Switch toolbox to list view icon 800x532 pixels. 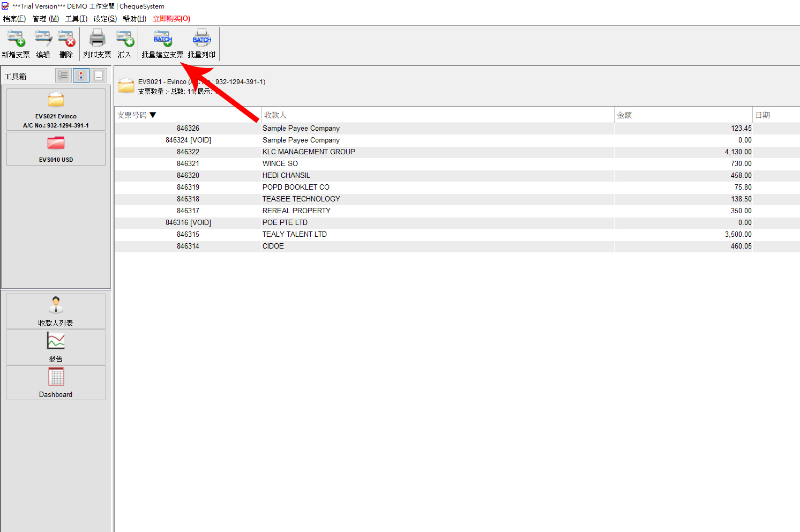coord(63,76)
